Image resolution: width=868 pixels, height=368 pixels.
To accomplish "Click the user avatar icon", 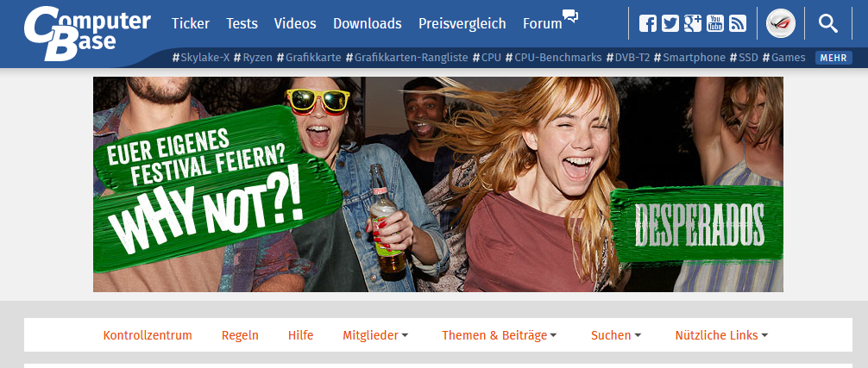I will click(781, 23).
